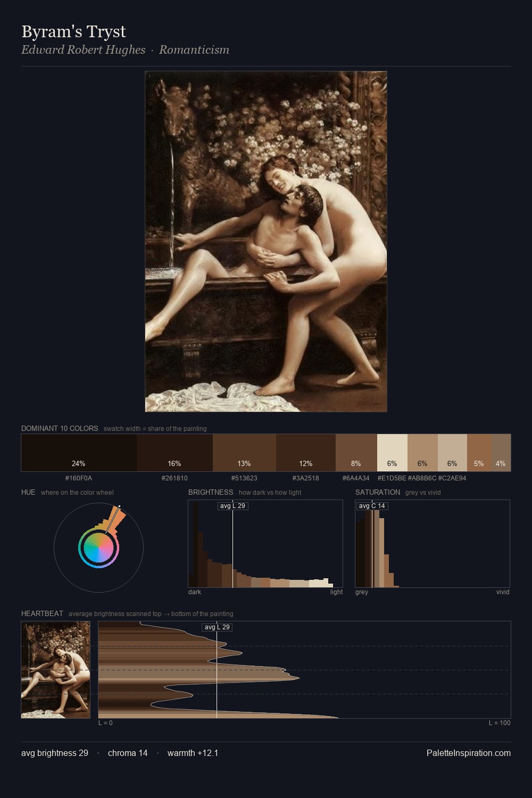Click the hex code #261810
This screenshot has width=532, height=798.
pos(174,478)
